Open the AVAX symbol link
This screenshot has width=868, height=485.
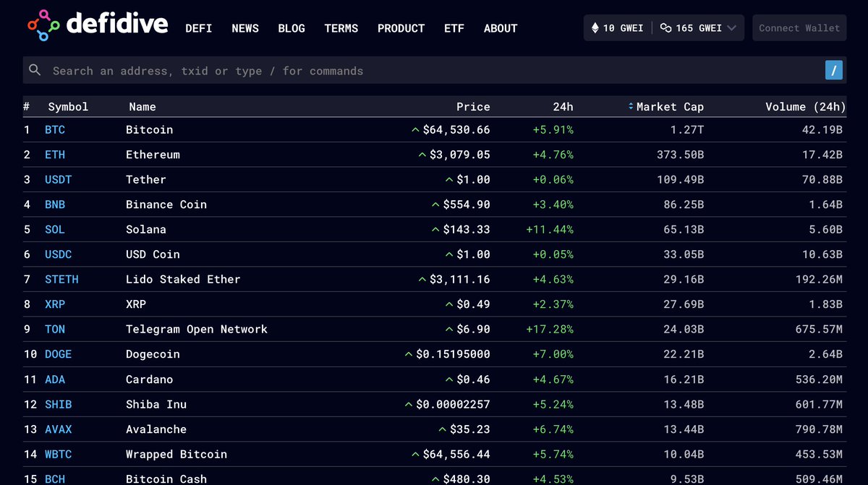pyautogui.click(x=59, y=429)
